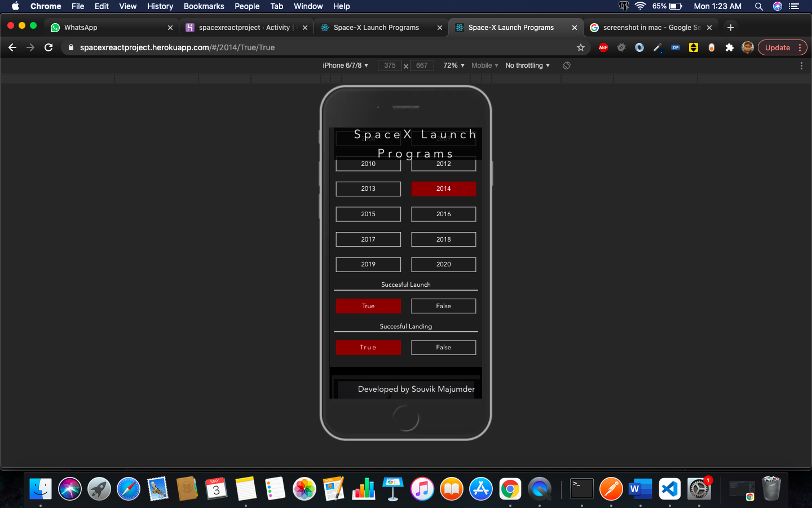Toggle the 2013 launch year filter

pos(368,189)
